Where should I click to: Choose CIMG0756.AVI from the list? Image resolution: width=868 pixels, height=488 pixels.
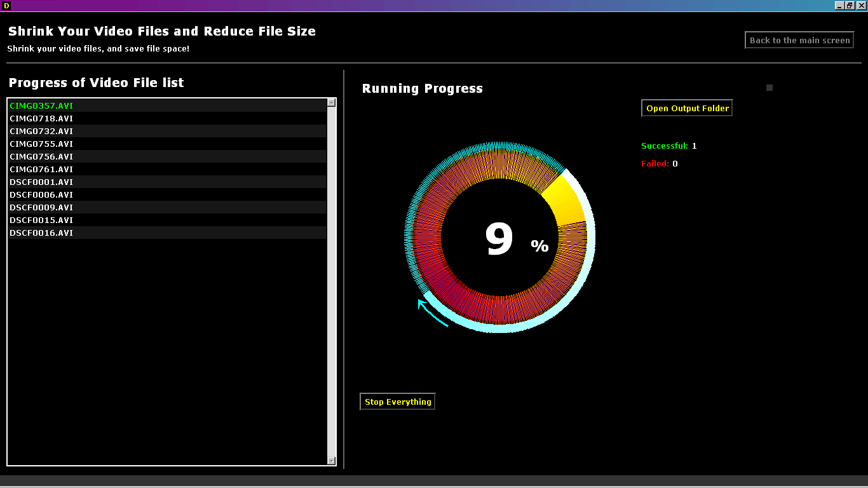click(167, 156)
